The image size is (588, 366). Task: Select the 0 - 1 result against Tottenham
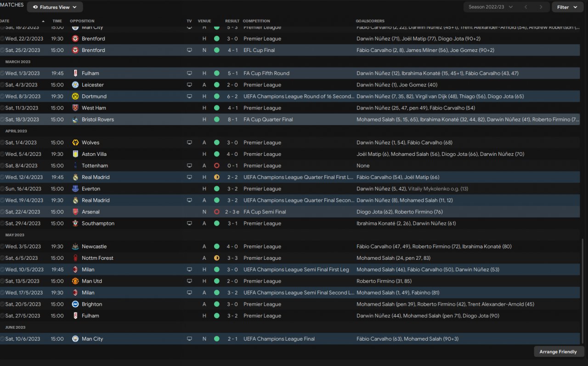coord(232,166)
